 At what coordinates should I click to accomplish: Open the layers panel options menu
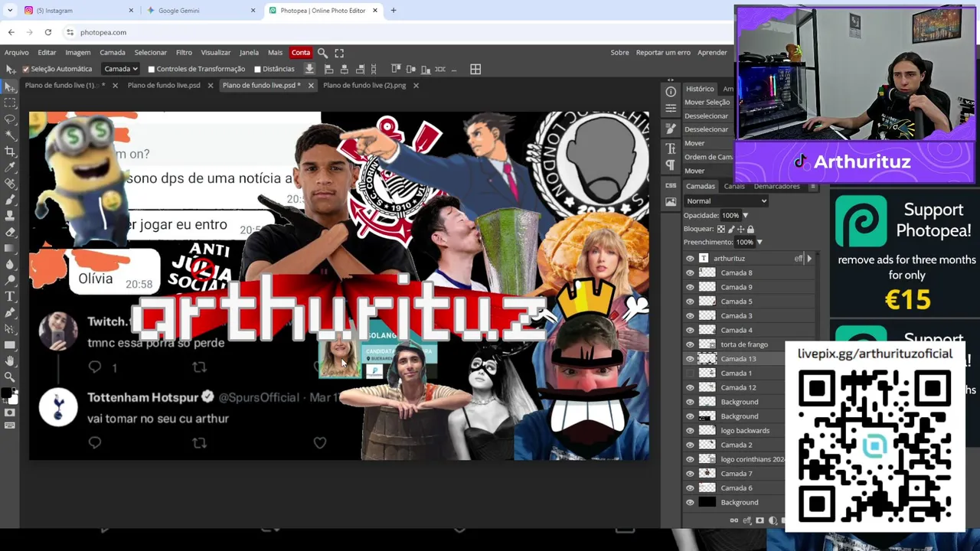(x=813, y=186)
